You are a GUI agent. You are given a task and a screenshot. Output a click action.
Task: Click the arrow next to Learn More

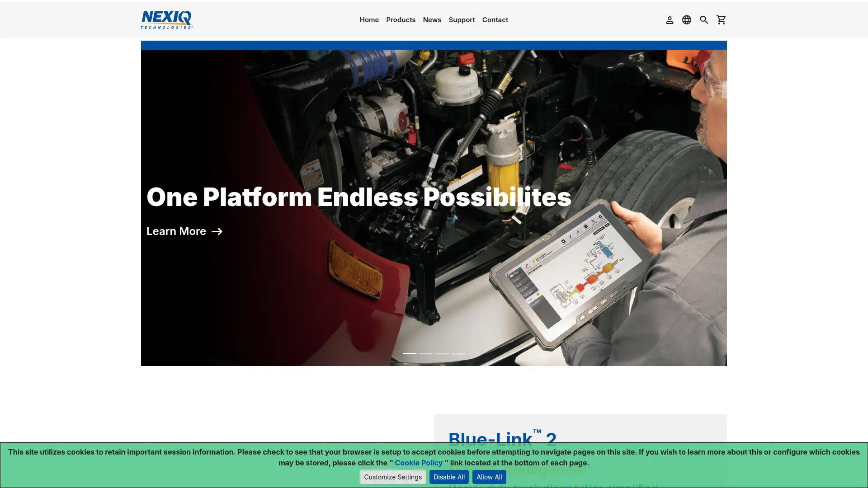(x=218, y=231)
